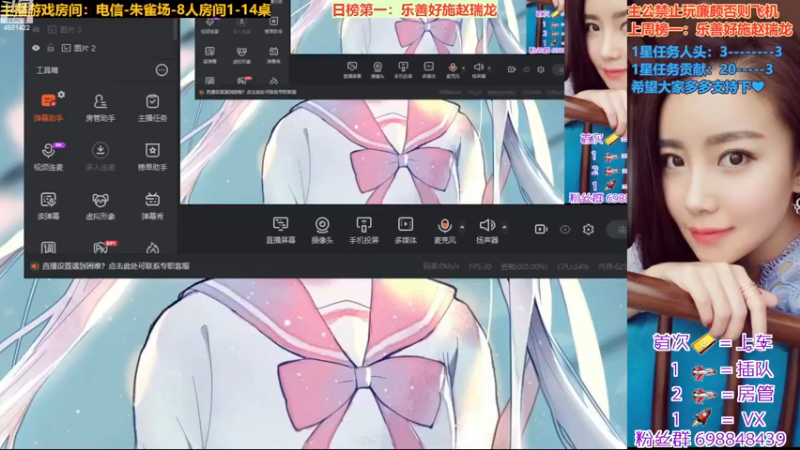
Task: Open the 弹幕助手 tool
Action: point(48,108)
